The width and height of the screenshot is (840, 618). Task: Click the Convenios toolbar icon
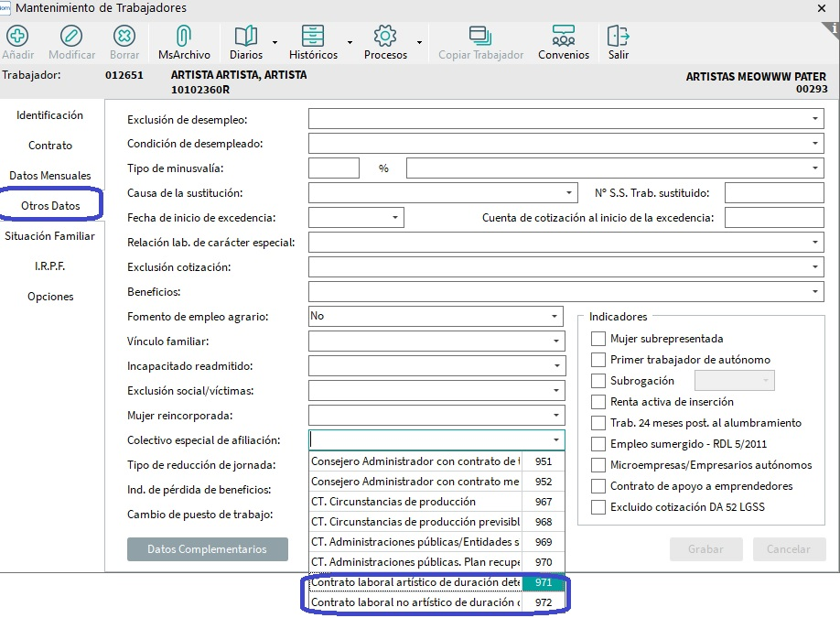(564, 37)
